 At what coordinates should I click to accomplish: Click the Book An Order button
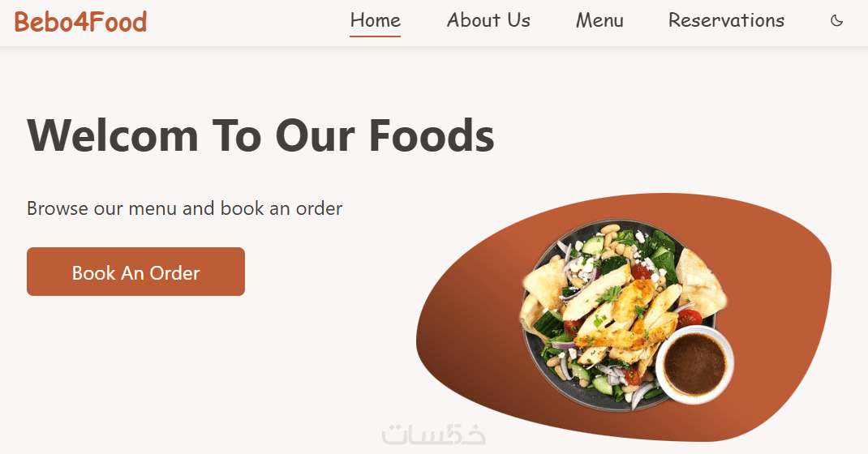[x=135, y=272]
